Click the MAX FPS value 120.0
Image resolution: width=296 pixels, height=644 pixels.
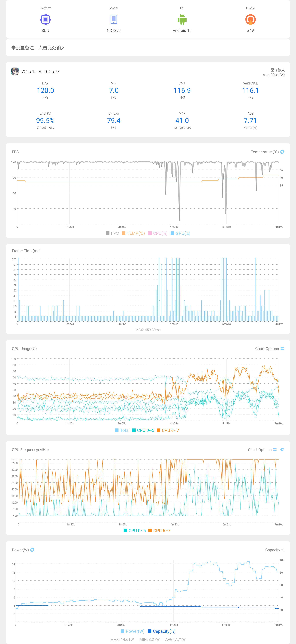tap(45, 91)
